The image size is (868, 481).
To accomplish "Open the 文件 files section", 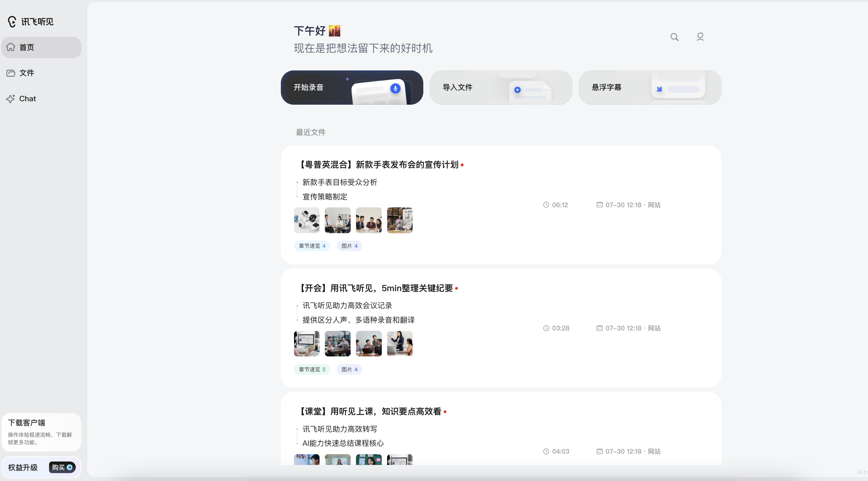I will pos(41,73).
